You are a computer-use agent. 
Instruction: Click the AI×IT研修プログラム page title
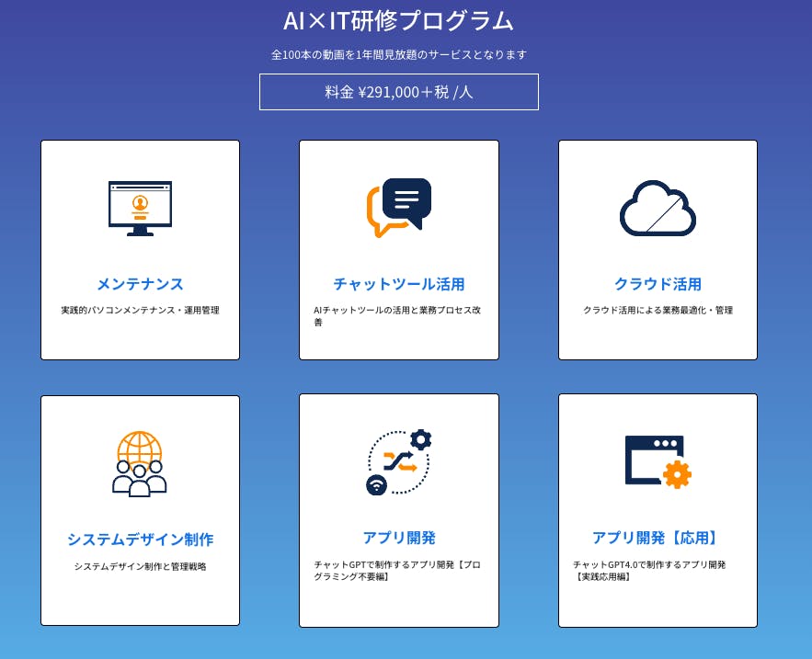pos(399,21)
